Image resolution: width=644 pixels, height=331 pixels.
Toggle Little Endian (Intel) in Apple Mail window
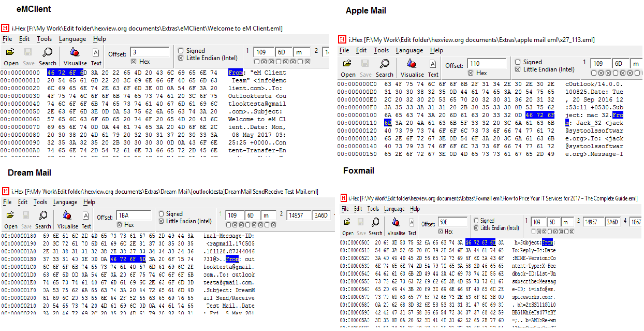[x=518, y=69]
